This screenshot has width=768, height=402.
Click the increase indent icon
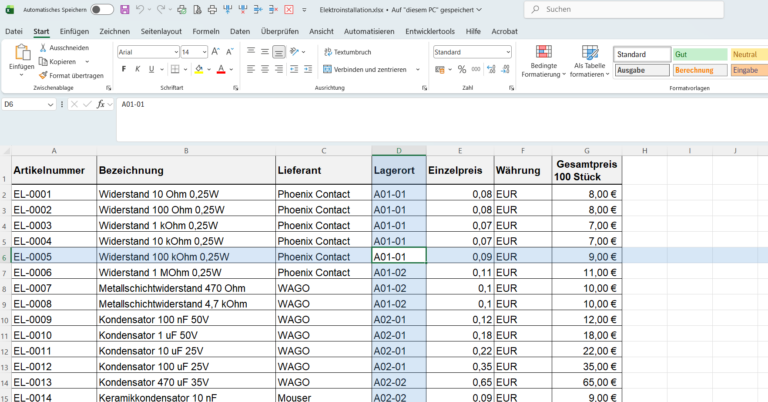tap(308, 69)
